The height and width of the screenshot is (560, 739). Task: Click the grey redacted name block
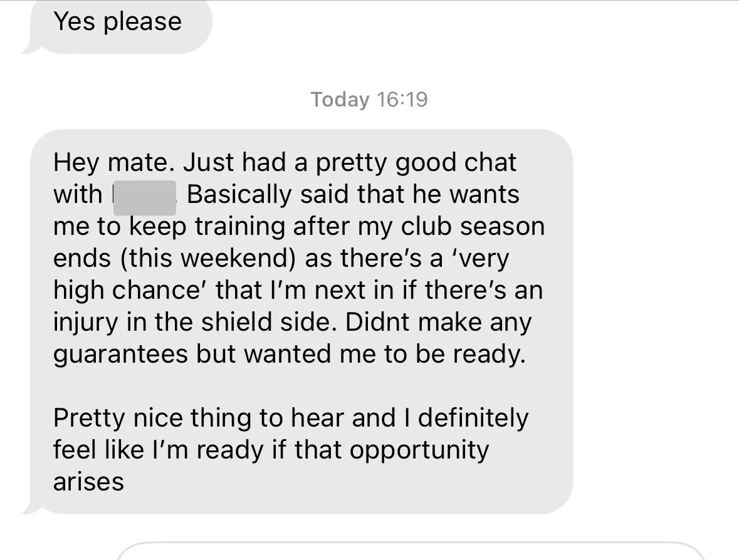pos(144,195)
